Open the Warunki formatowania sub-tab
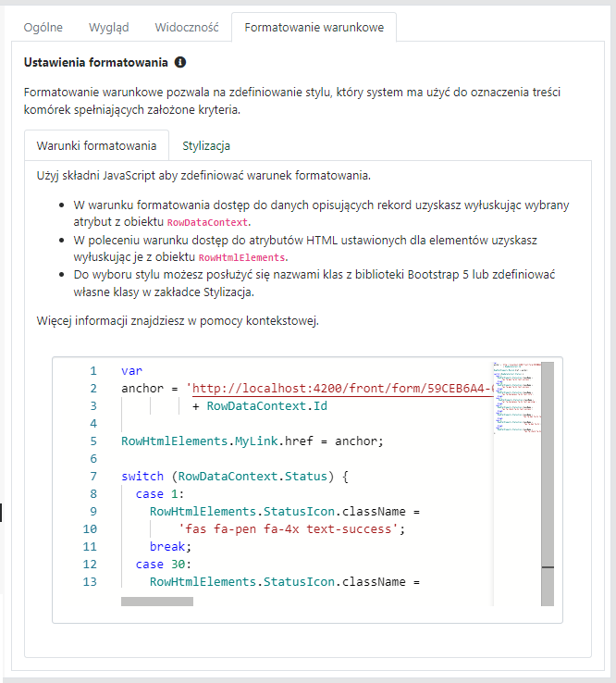The height and width of the screenshot is (683, 616). [96, 145]
